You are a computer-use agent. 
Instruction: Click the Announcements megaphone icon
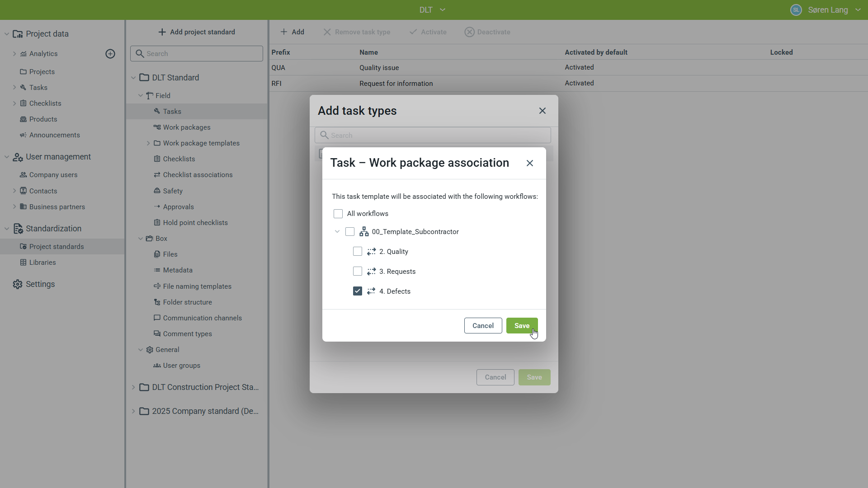click(23, 135)
